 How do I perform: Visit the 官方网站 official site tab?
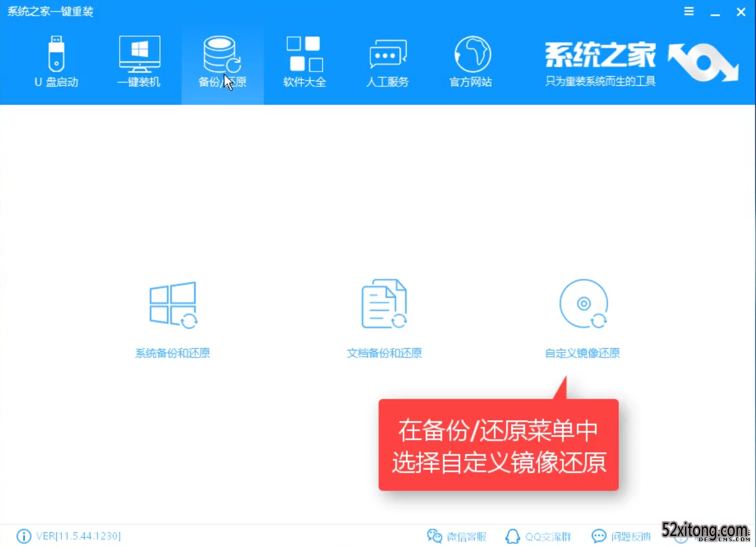click(471, 62)
